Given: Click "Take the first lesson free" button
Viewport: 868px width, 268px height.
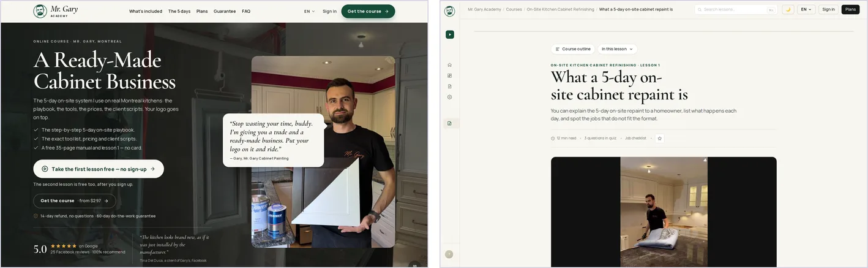Looking at the screenshot, I should (99, 169).
